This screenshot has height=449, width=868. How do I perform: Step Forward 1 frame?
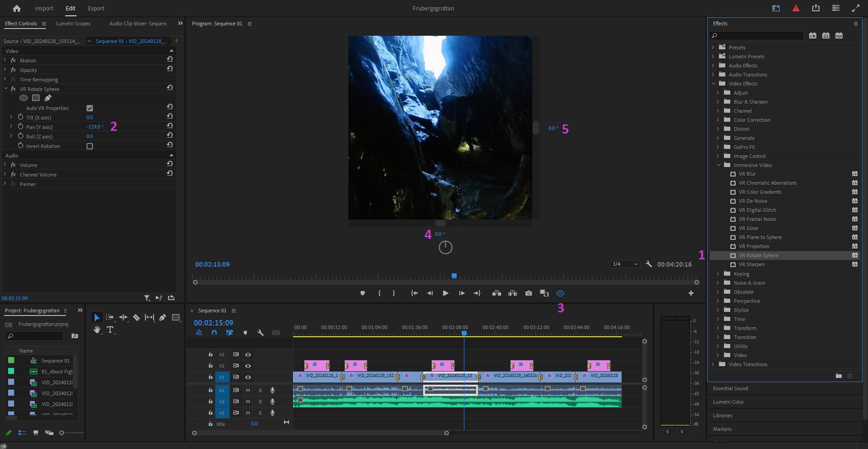(x=462, y=293)
